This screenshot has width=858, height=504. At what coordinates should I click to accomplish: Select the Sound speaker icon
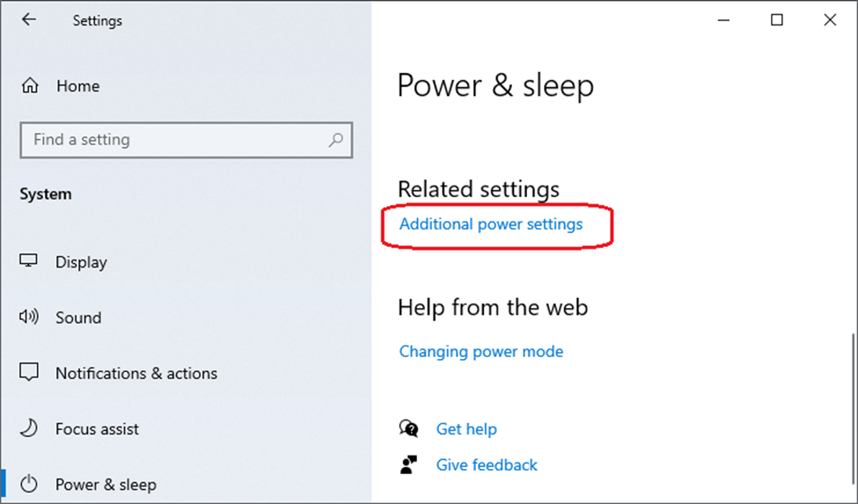[x=29, y=317]
